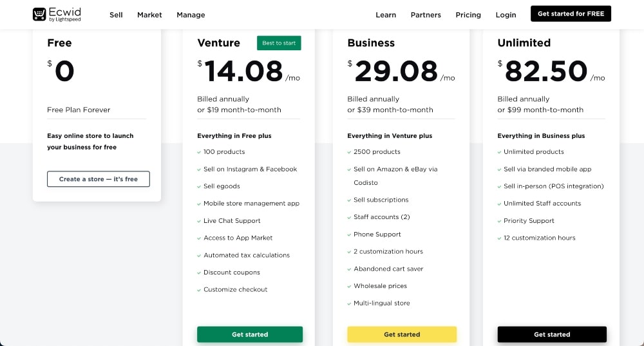
Task: Click yellow Get started under Business plan
Action: [x=402, y=334]
